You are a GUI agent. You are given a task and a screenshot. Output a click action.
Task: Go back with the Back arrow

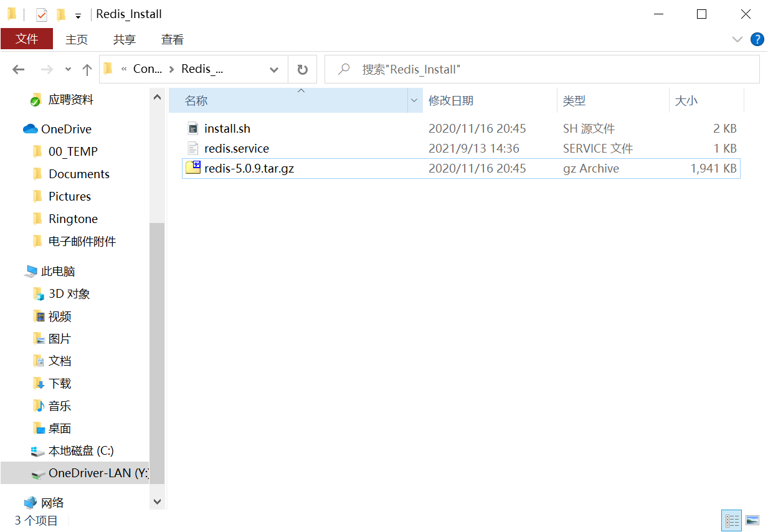(x=19, y=70)
